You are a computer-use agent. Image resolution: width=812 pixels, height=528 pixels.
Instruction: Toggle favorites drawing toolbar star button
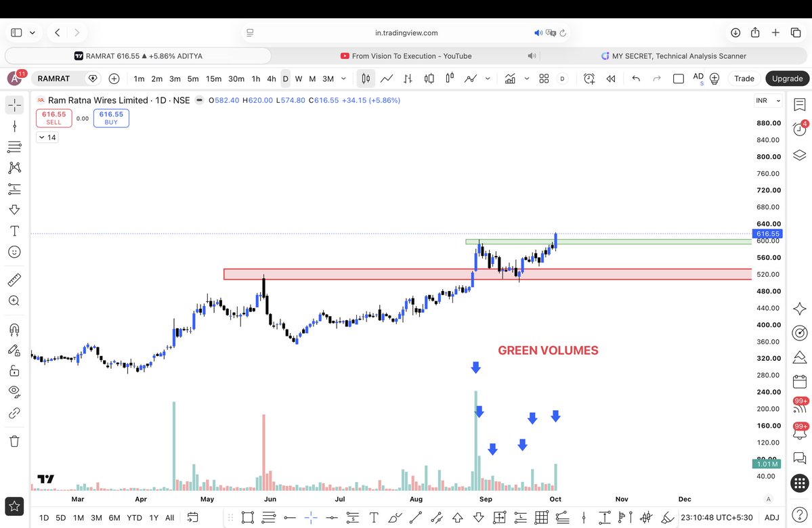(14, 506)
